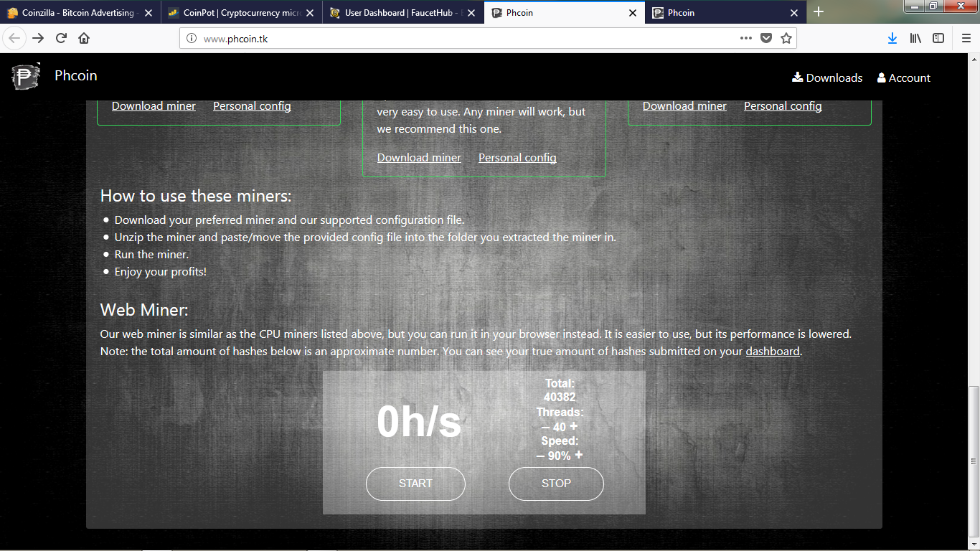Click the total hashes value 40382
Screen dimensions: 980x551
[560, 397]
